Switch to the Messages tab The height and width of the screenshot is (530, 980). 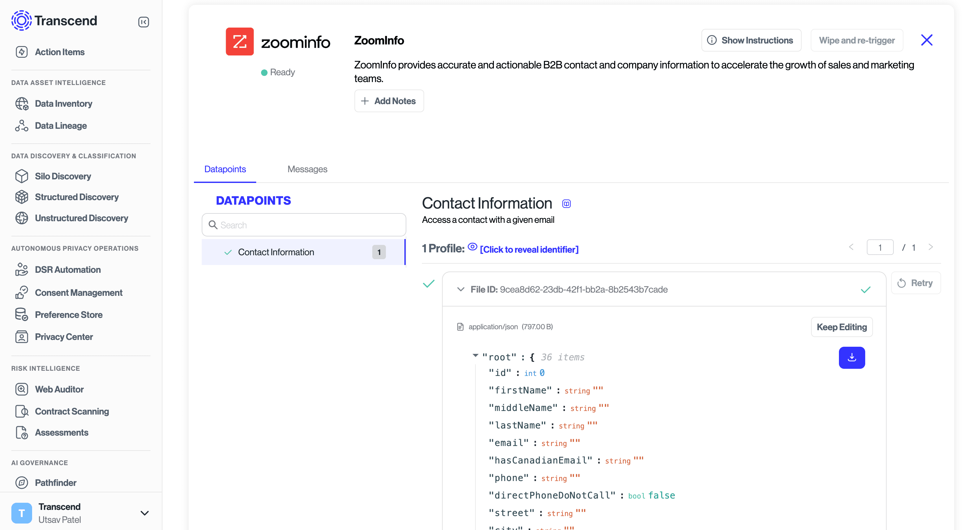click(x=307, y=169)
